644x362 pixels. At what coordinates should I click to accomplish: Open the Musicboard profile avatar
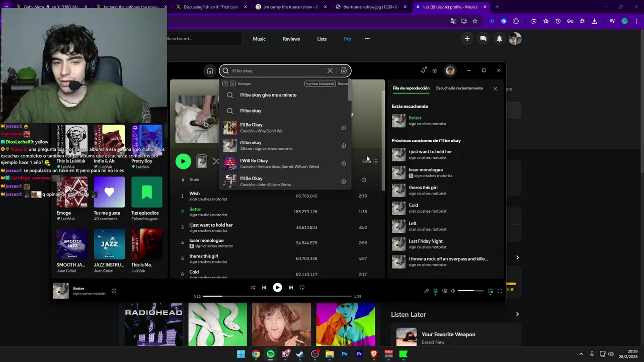[x=515, y=39]
